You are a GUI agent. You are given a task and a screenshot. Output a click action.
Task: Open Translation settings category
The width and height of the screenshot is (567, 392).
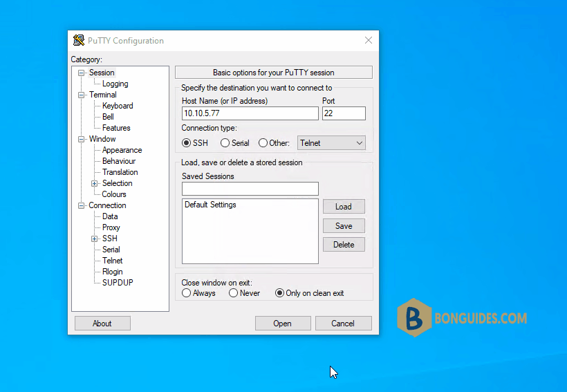tap(120, 171)
